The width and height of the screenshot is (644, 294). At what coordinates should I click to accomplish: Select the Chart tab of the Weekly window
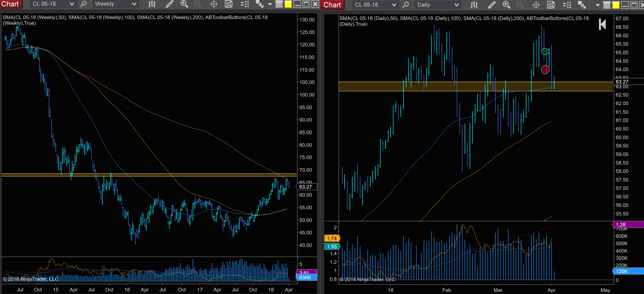click(10, 4)
